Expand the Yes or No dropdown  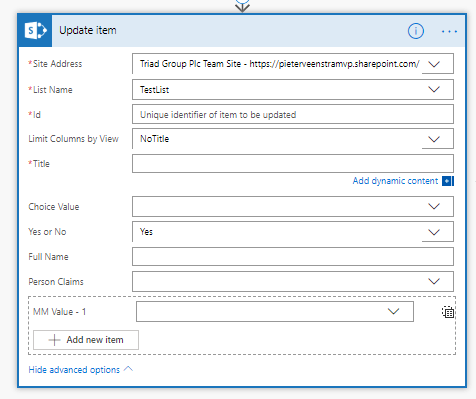click(x=434, y=232)
